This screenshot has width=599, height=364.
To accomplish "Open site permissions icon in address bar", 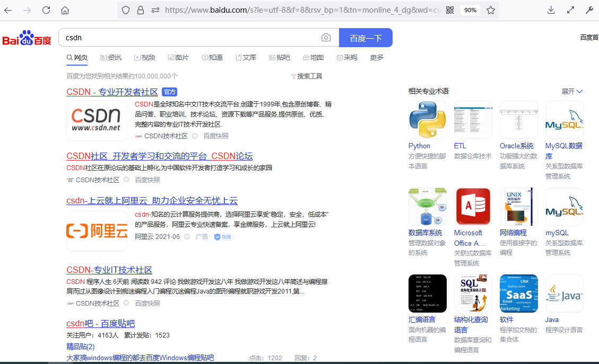I will click(155, 10).
